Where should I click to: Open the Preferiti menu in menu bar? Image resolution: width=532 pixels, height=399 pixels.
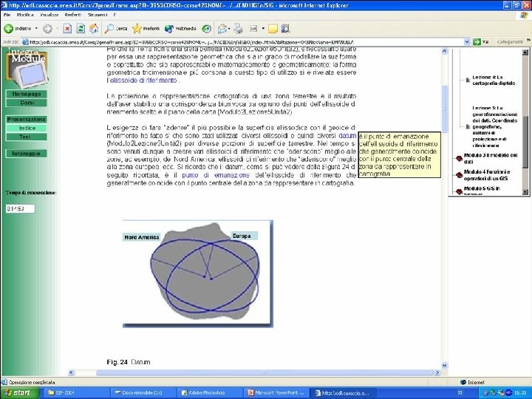[x=73, y=15]
